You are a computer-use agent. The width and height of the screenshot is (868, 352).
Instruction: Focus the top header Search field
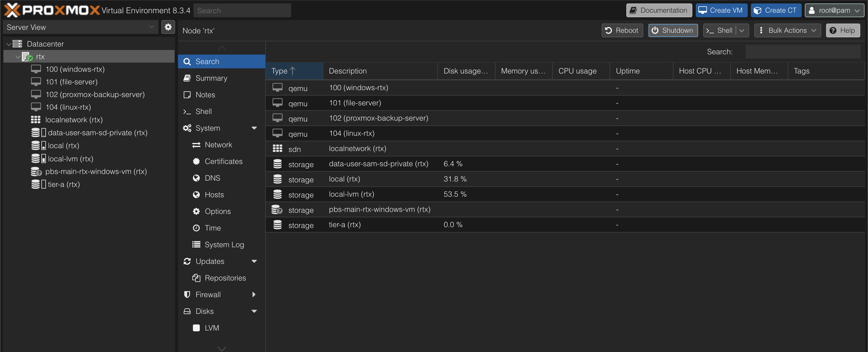point(242,10)
